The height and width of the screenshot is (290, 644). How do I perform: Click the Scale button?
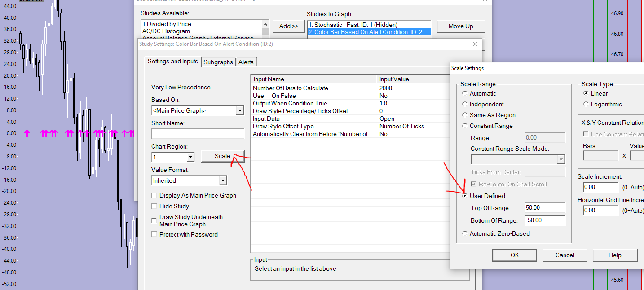[222, 156]
